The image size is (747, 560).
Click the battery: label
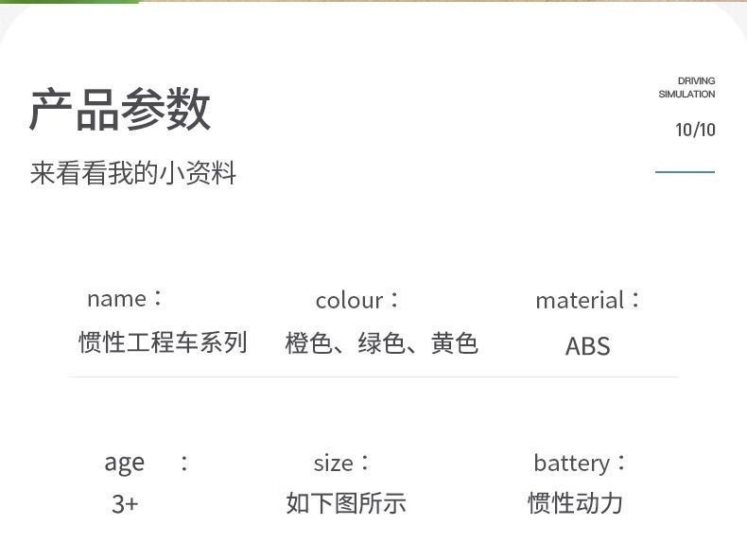point(580,463)
